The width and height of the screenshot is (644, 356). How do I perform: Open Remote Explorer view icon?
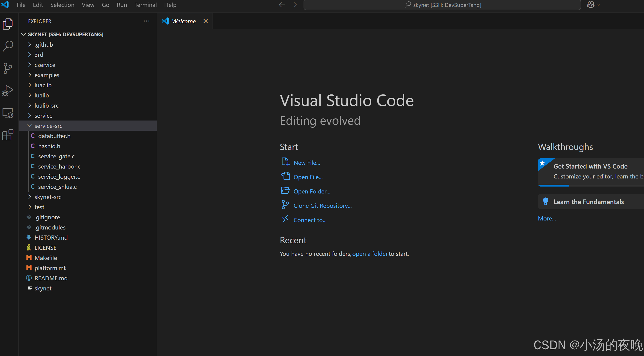coord(8,113)
